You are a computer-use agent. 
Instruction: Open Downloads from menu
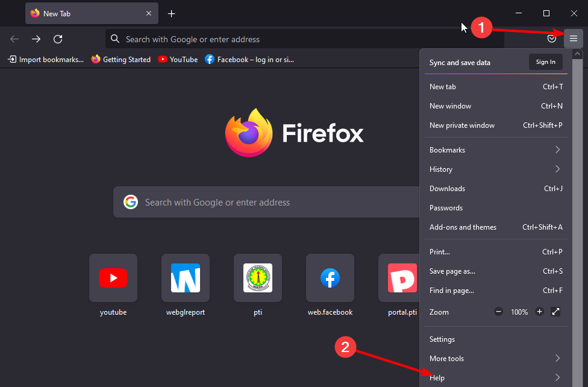(x=496, y=189)
